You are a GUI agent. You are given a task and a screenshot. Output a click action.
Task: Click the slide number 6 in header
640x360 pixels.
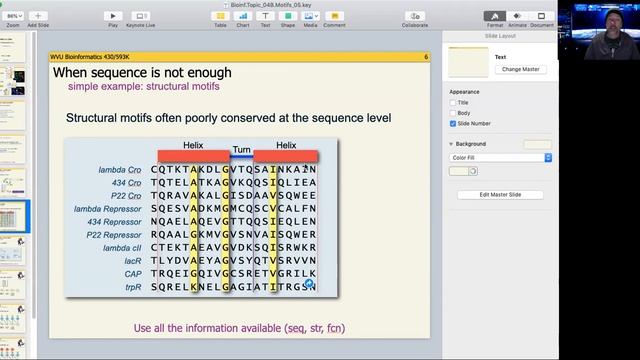click(x=426, y=57)
